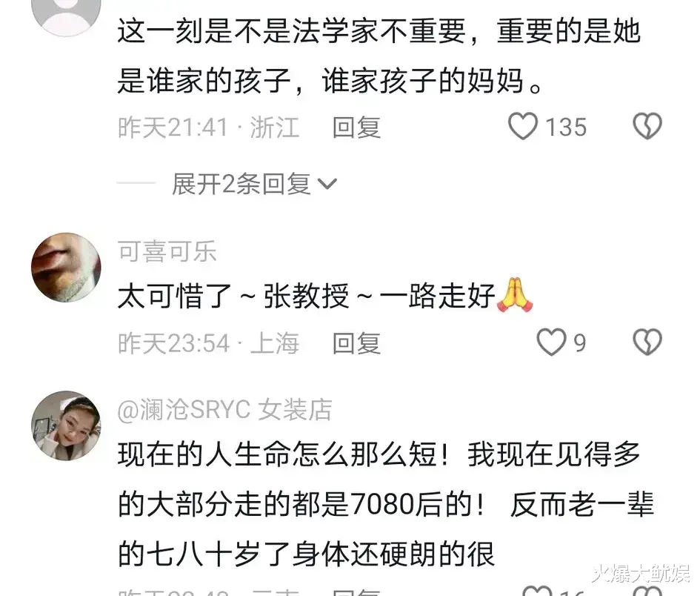The height and width of the screenshot is (596, 700).
Task: Reply to the 昨天21:41 Zhejiang comment
Action: pyautogui.click(x=356, y=128)
